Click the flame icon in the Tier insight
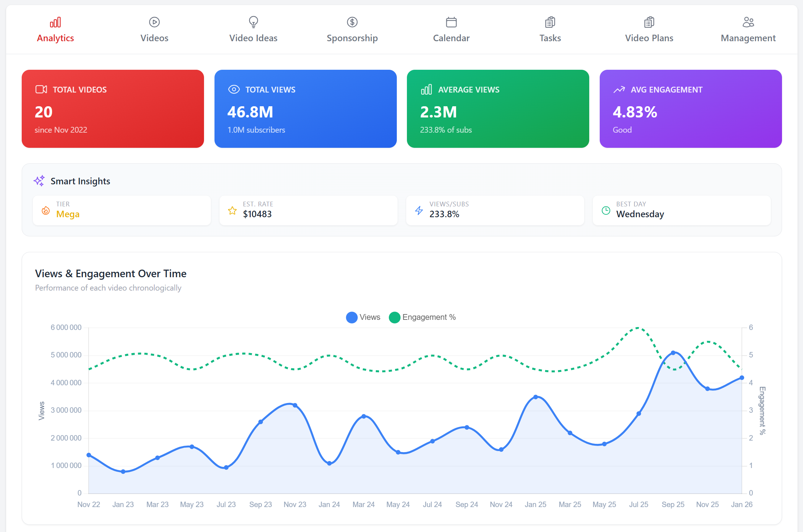The image size is (803, 532). 46,210
